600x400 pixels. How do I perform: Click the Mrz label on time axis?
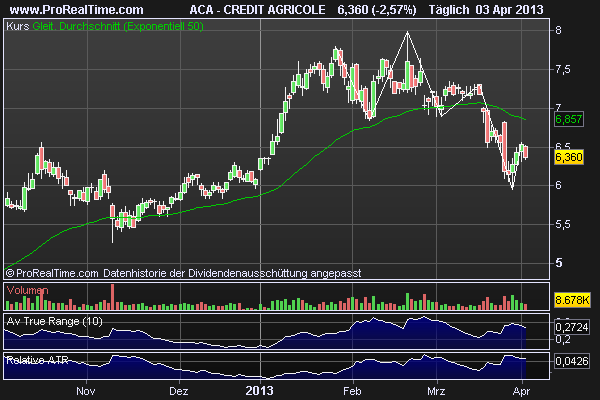click(436, 391)
